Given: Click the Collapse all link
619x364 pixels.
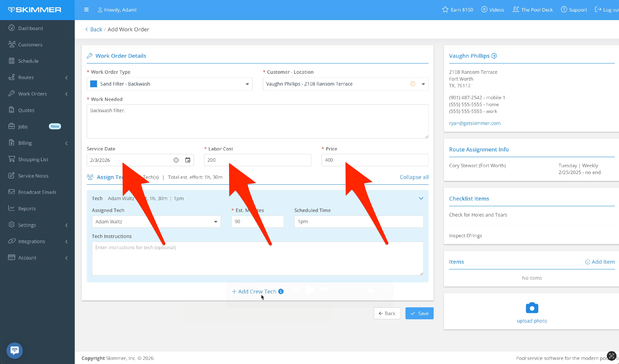Looking at the screenshot, I should click(x=414, y=177).
